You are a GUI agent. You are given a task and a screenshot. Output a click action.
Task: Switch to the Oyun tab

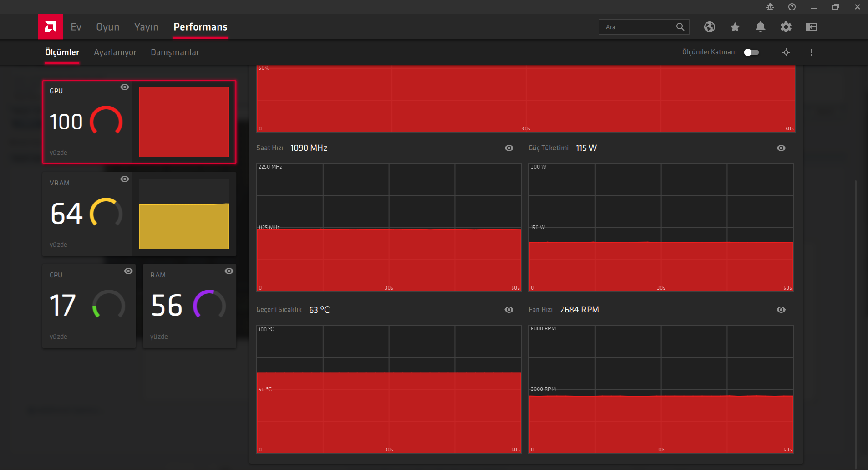pyautogui.click(x=108, y=27)
